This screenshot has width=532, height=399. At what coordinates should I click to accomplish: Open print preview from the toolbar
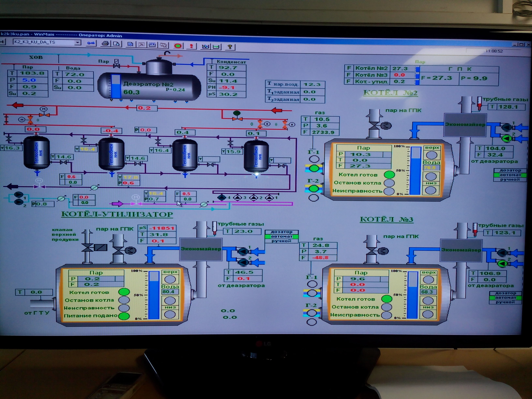(x=117, y=44)
